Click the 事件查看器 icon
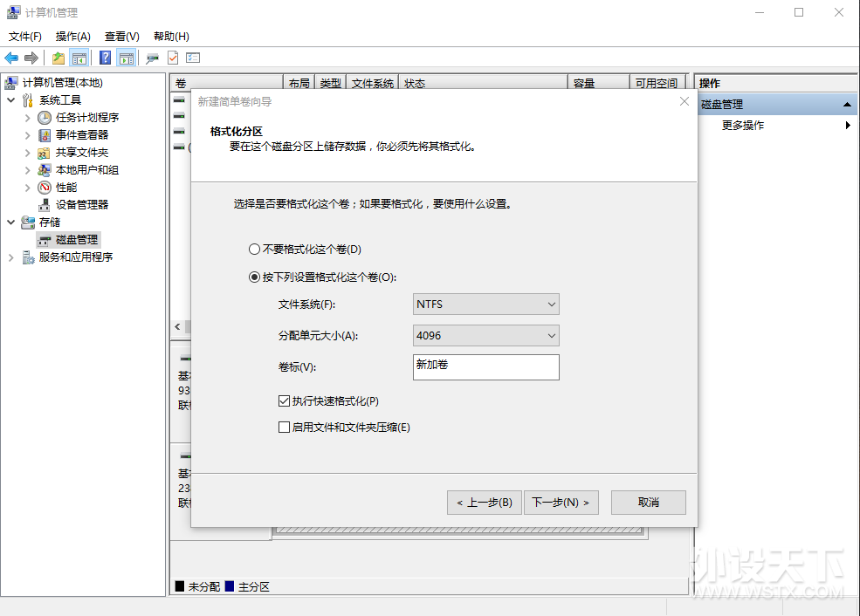Image resolution: width=860 pixels, height=616 pixels. [45, 135]
